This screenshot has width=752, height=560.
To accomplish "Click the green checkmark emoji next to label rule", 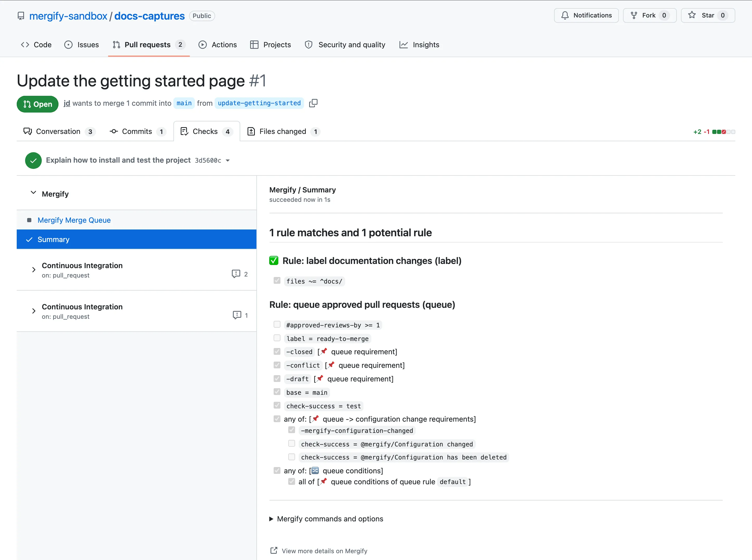I will click(274, 261).
